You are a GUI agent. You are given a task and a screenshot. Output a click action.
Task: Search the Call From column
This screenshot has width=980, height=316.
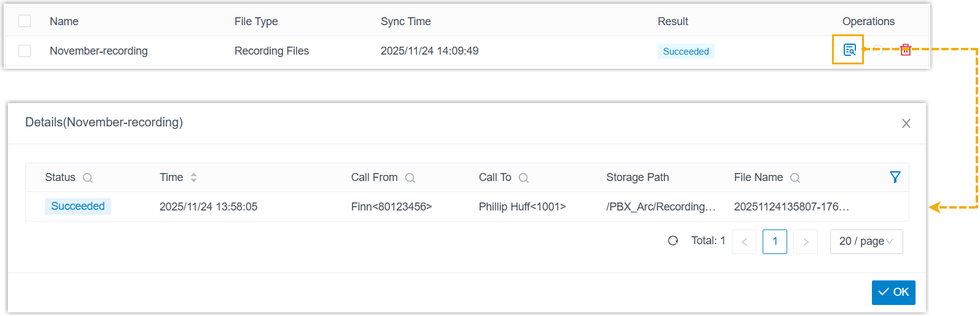tap(410, 178)
